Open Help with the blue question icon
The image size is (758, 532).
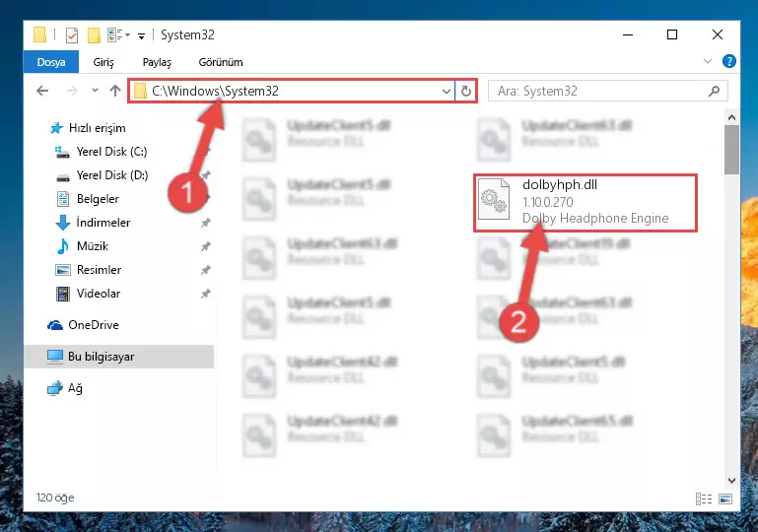tap(729, 61)
